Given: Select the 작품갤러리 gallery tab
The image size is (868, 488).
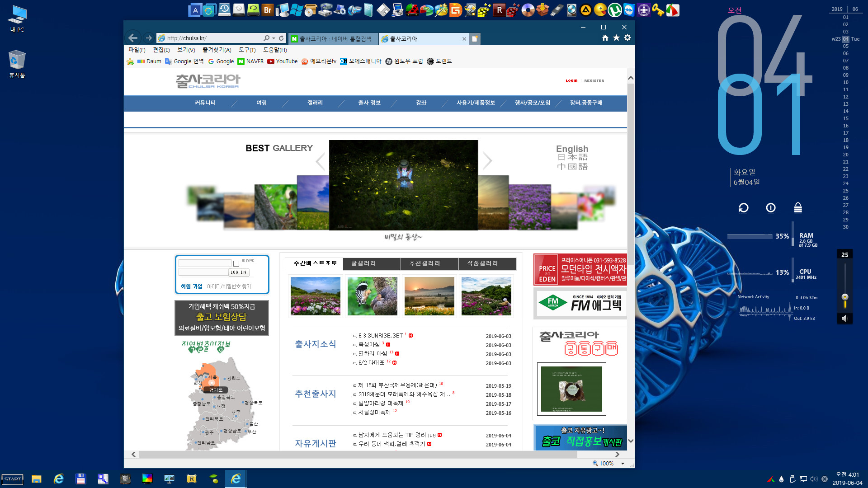Looking at the screenshot, I should pos(487,263).
